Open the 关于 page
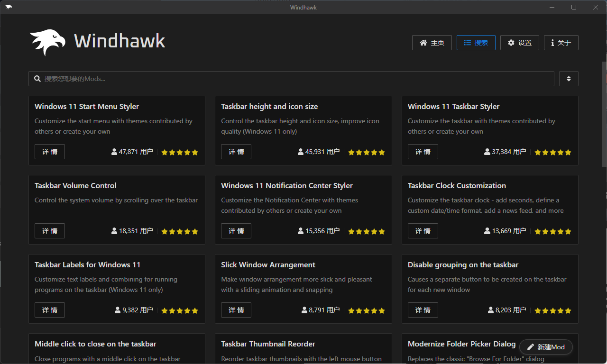 pyautogui.click(x=561, y=43)
